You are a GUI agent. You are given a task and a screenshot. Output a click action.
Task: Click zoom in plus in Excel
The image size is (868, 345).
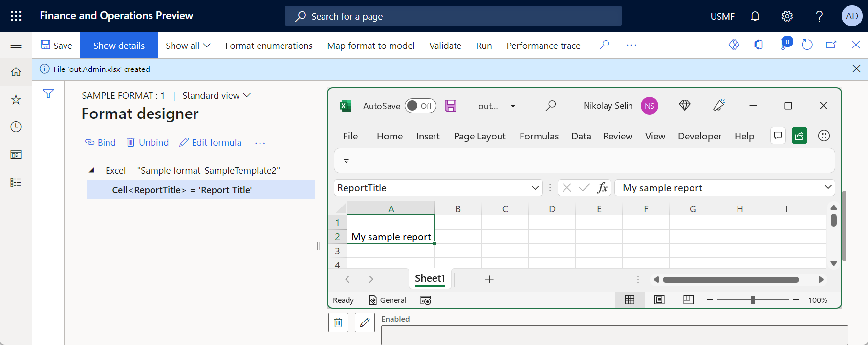point(796,299)
